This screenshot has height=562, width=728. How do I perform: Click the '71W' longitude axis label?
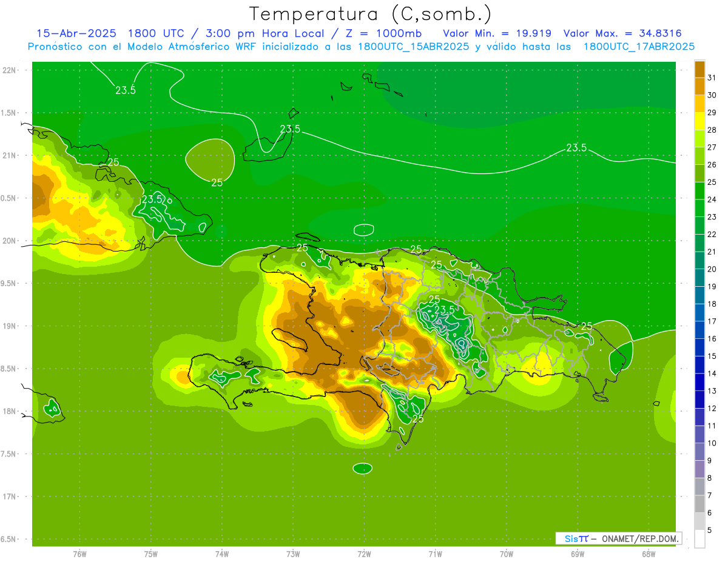[x=435, y=554]
